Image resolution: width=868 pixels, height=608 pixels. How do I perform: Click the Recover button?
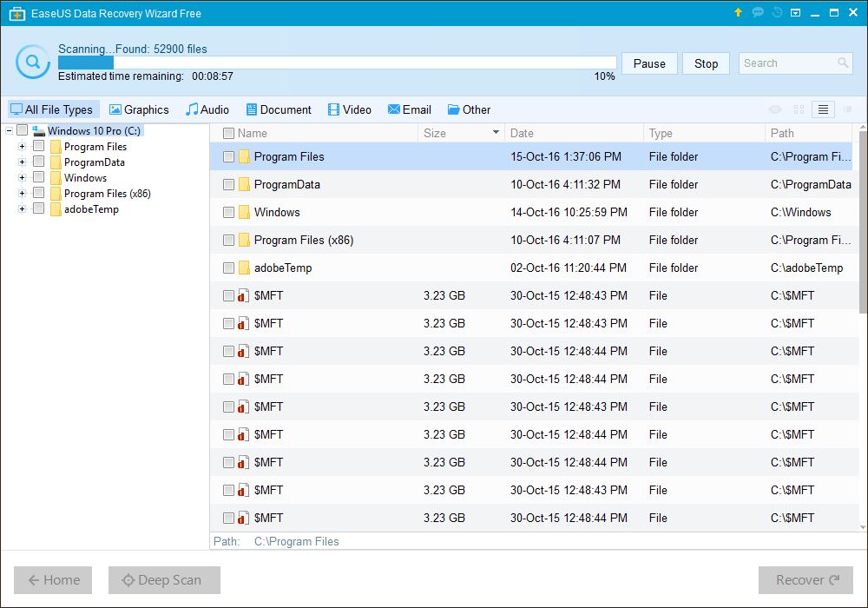pos(806,579)
